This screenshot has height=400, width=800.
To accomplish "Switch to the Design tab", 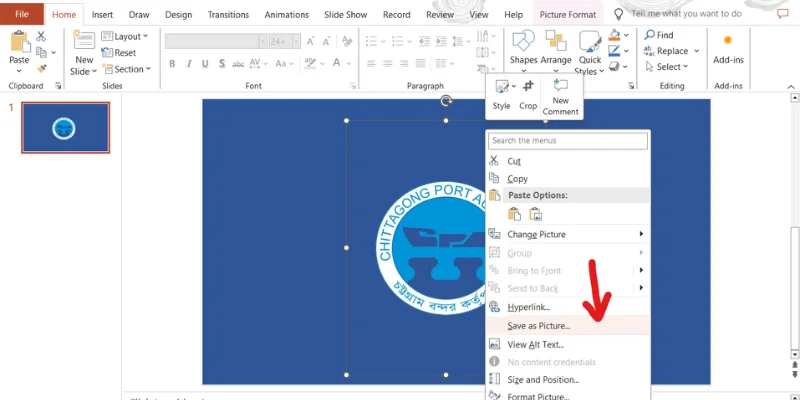I will point(179,15).
